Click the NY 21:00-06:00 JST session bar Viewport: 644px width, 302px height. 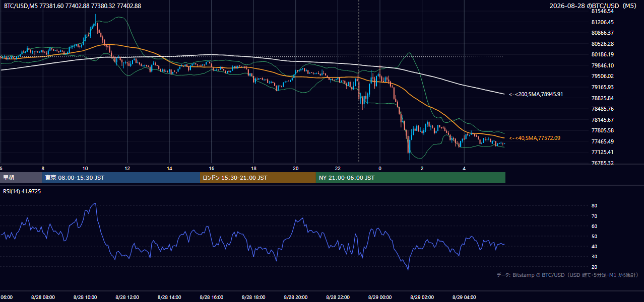411,178
